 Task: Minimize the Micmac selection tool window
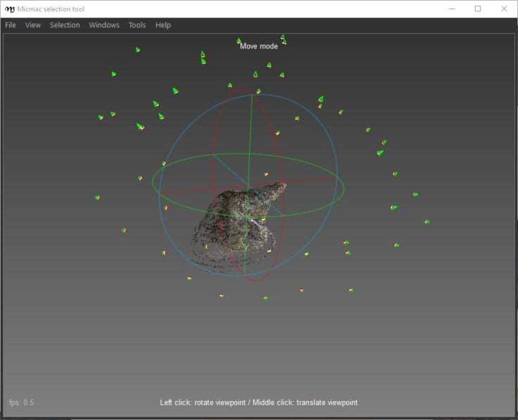(x=452, y=8)
